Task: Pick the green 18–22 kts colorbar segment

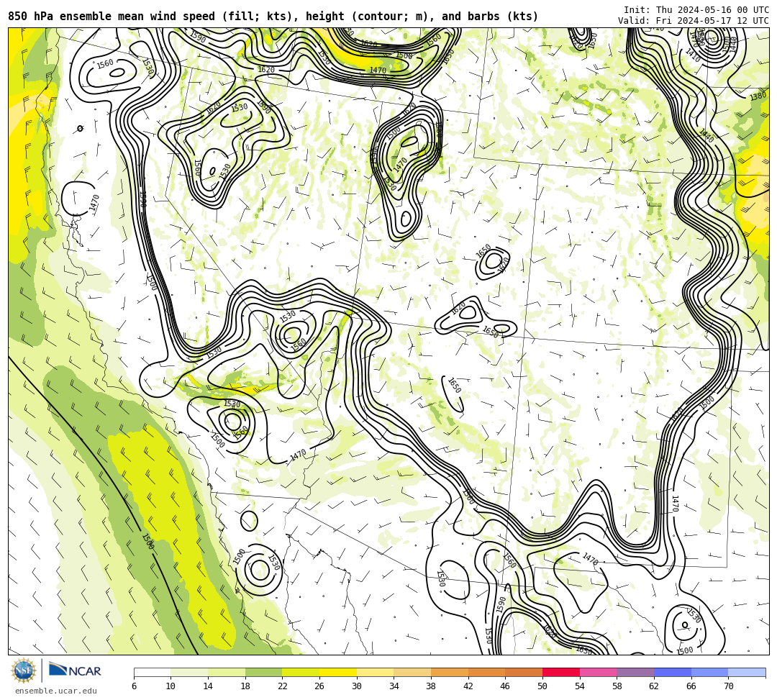Action: [x=263, y=672]
